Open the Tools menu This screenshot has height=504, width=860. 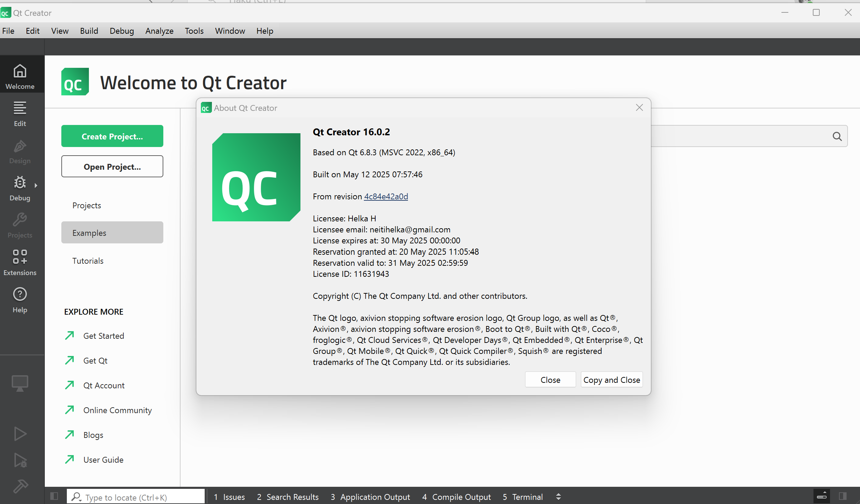click(194, 31)
